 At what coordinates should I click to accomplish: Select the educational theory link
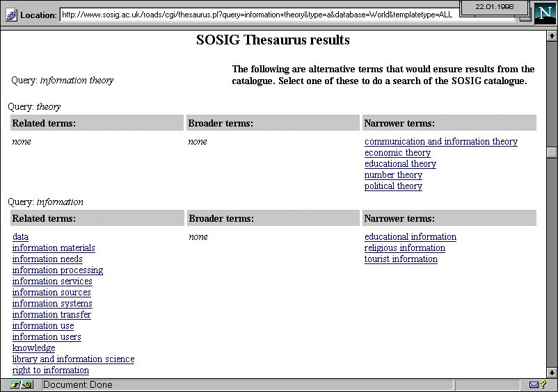tap(400, 164)
